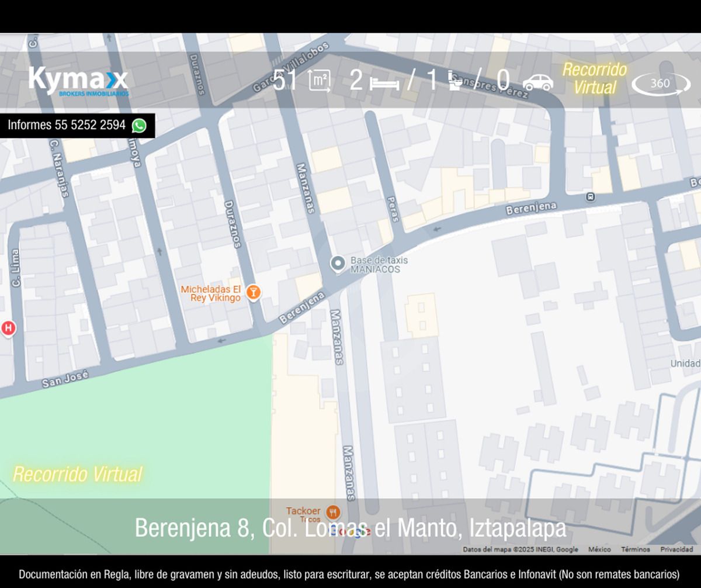Open Recorrido Virtual link at bottom left

click(77, 473)
